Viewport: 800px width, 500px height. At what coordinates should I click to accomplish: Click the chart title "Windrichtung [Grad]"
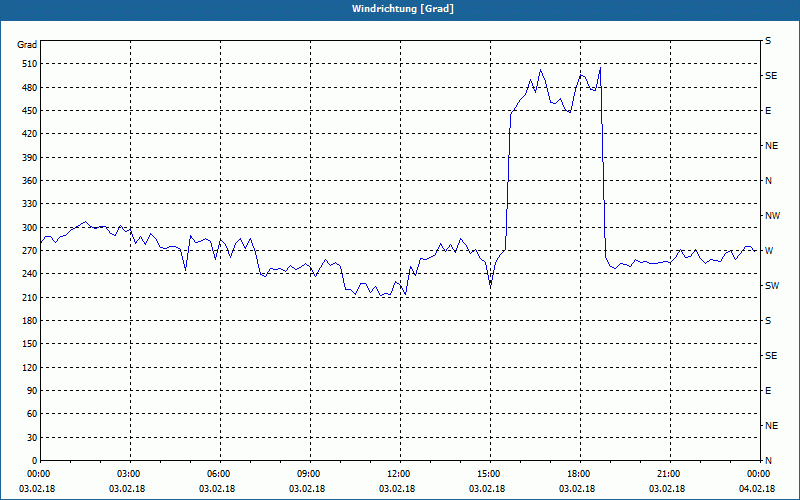click(x=403, y=9)
